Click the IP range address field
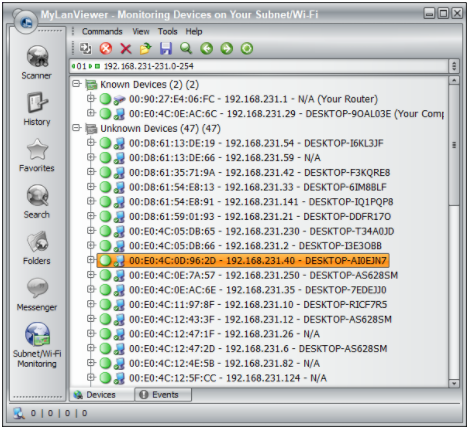The height and width of the screenshot is (427, 470). click(259, 66)
